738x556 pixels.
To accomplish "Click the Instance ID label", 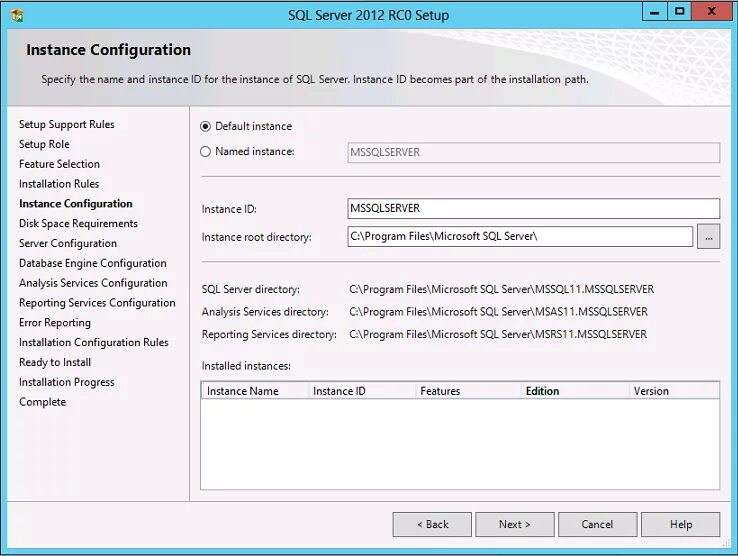I will click(x=229, y=209).
